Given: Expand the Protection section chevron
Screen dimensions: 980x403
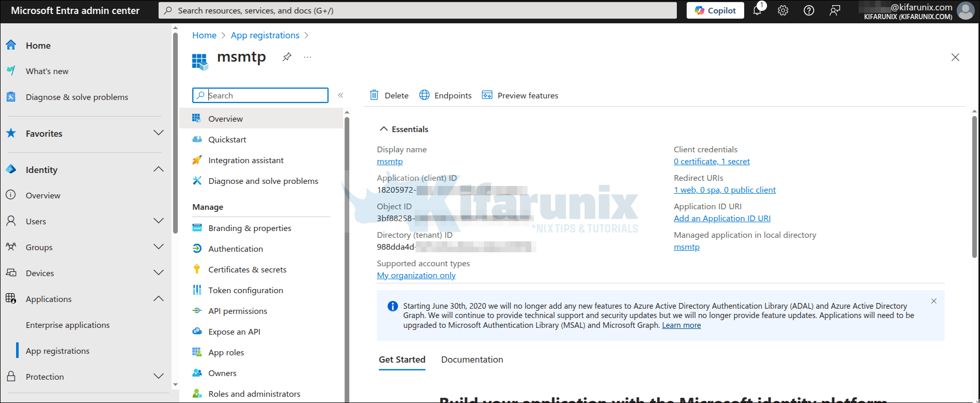Looking at the screenshot, I should (x=159, y=377).
